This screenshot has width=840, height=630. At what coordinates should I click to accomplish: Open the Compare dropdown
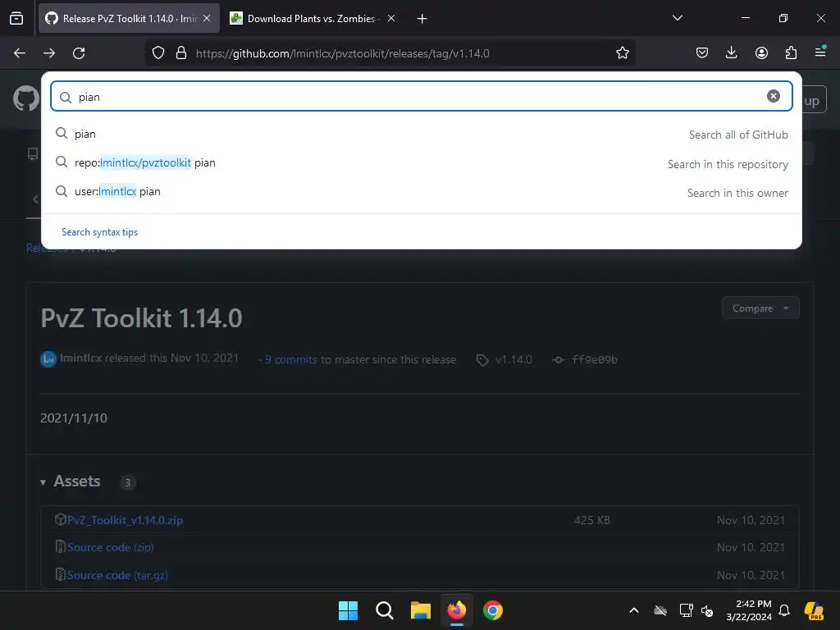[760, 308]
